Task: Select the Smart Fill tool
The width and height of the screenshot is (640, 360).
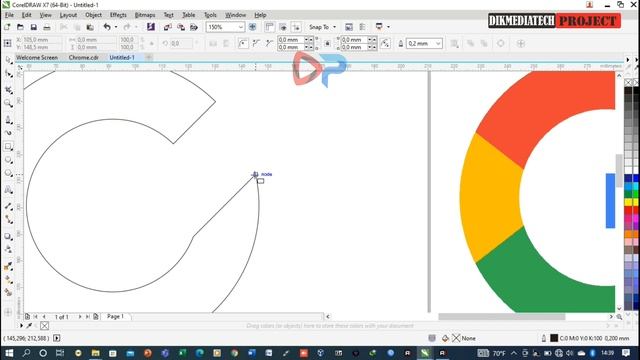Action: click(8, 293)
